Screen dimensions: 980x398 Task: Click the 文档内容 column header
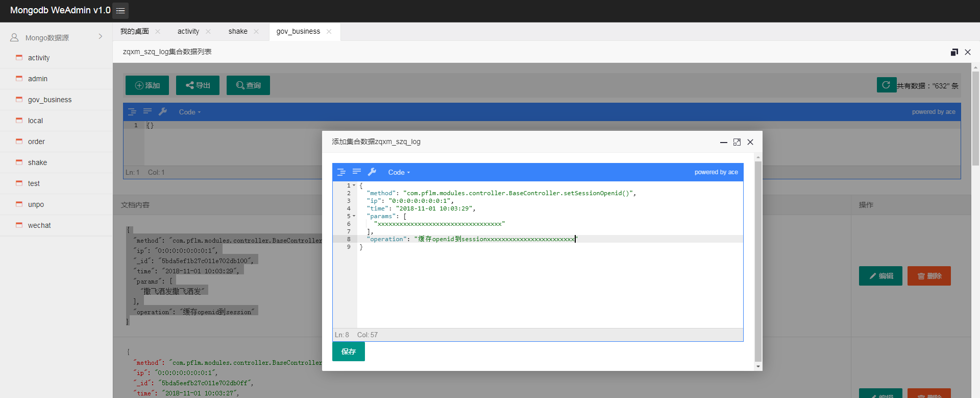coord(135,205)
